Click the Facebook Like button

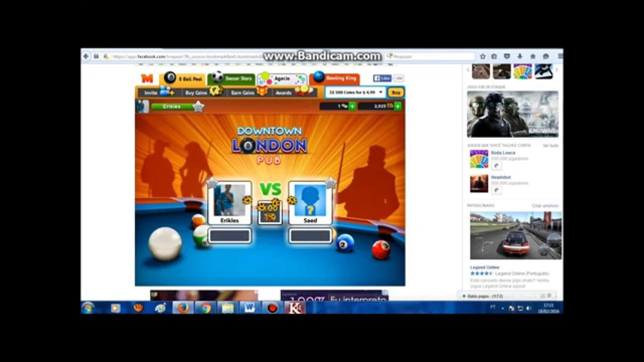[382, 78]
